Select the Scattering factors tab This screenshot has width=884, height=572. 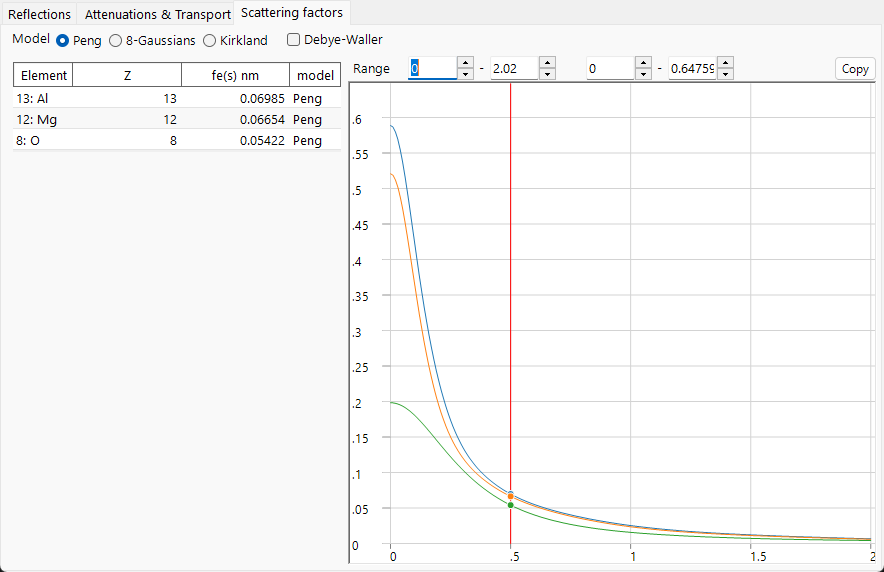click(291, 12)
